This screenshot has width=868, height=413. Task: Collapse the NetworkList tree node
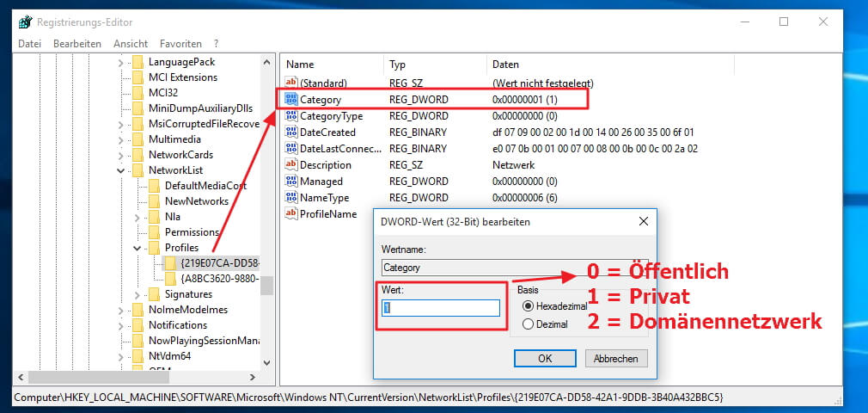(x=121, y=170)
